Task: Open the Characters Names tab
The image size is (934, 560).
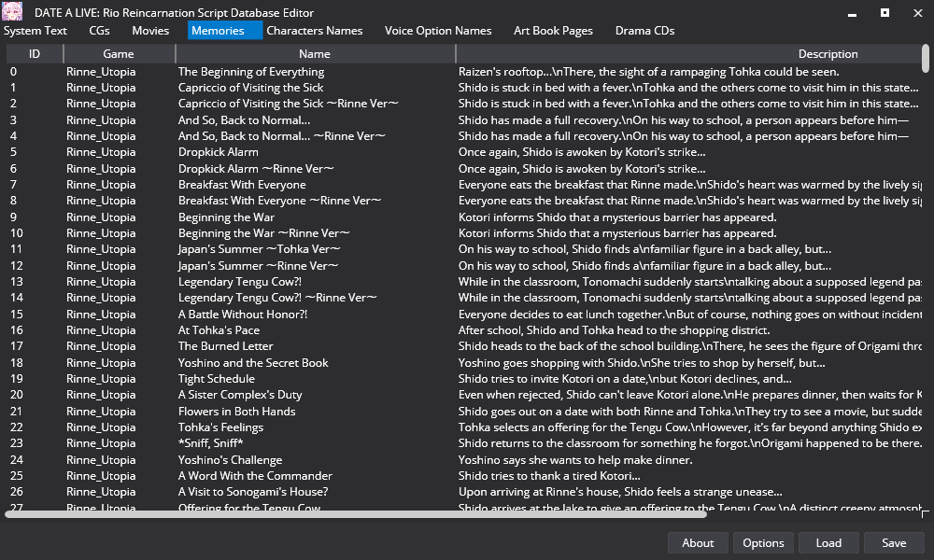Action: click(x=315, y=31)
